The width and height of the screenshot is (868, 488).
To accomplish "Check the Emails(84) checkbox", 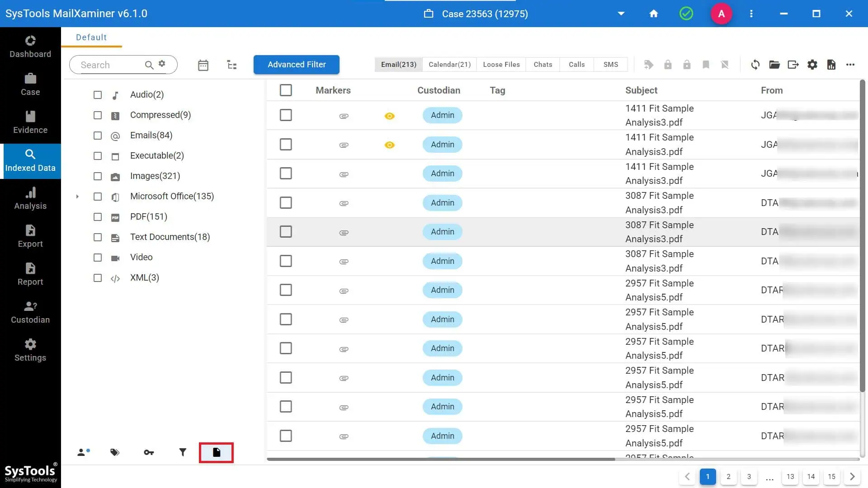I will click(x=98, y=136).
